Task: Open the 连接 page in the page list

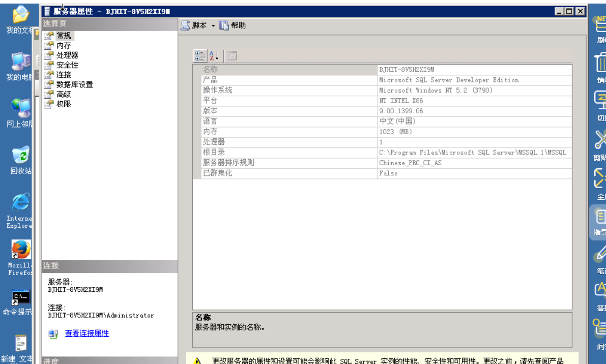Action: point(64,75)
